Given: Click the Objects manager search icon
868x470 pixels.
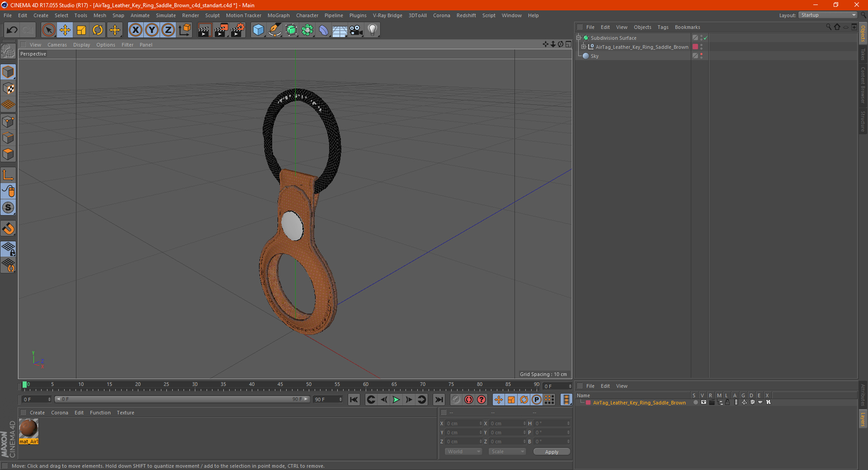Looking at the screenshot, I should point(829,27).
